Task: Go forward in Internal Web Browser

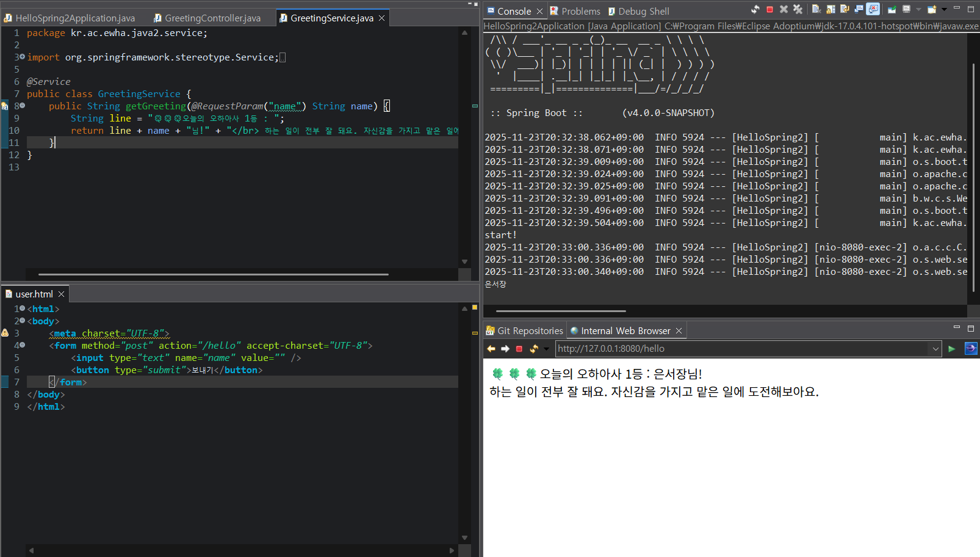Action: tap(505, 349)
